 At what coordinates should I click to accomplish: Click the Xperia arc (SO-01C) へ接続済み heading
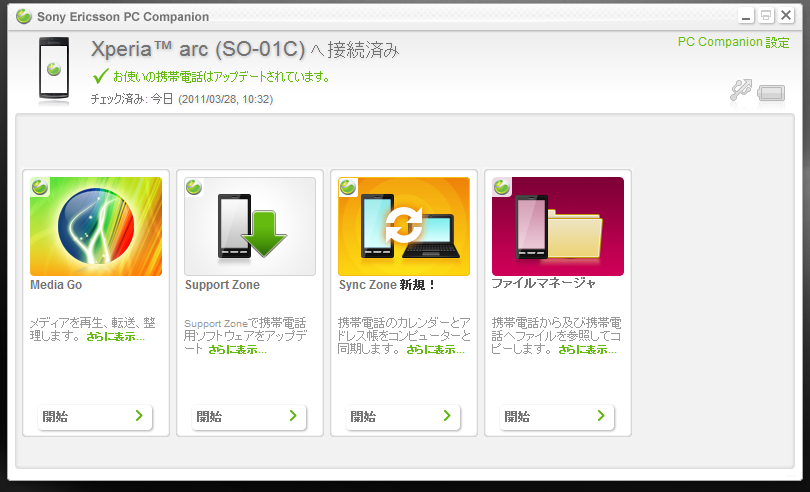[x=245, y=50]
